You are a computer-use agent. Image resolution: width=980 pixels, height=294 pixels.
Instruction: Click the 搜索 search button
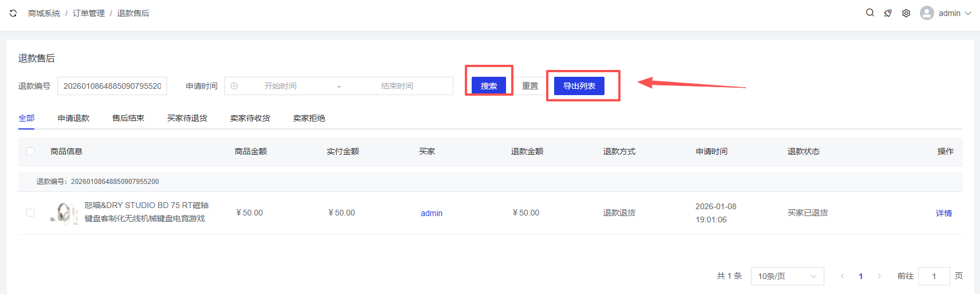coord(488,86)
